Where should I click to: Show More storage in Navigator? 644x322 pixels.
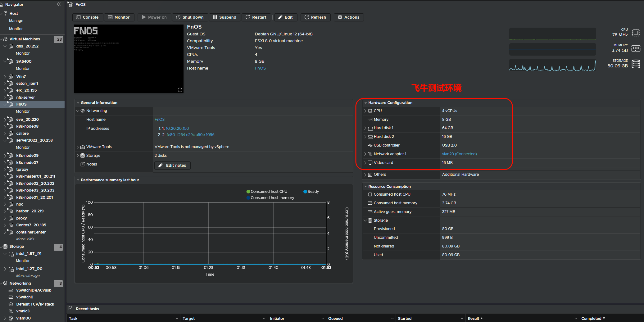tap(29, 276)
